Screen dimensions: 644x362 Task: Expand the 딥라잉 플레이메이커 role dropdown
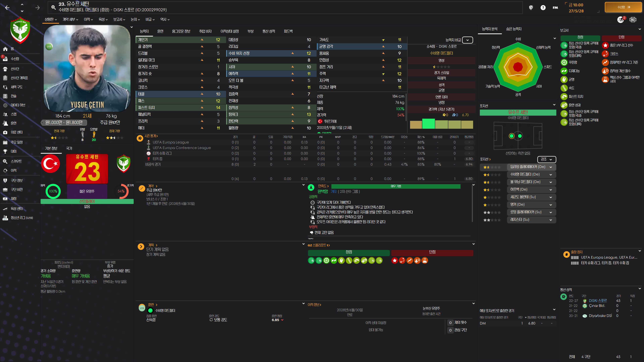[550, 167]
